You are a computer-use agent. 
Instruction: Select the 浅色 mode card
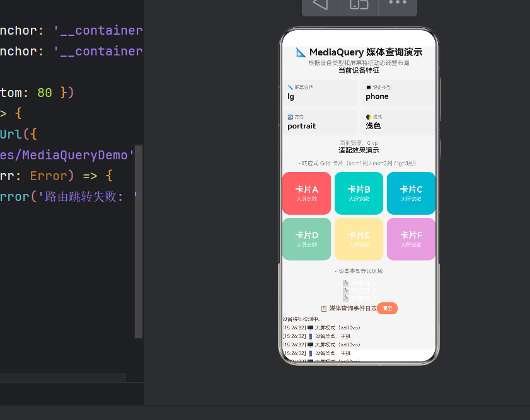pyautogui.click(x=398, y=122)
